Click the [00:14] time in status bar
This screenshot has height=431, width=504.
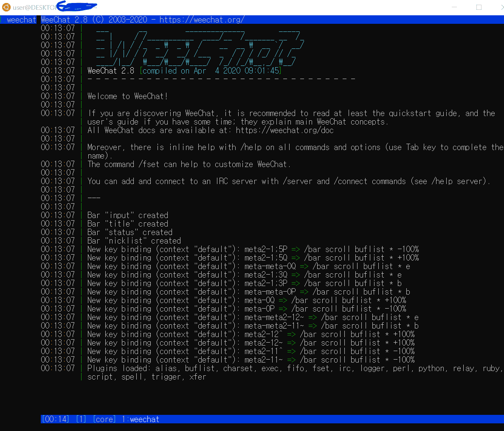coord(55,420)
